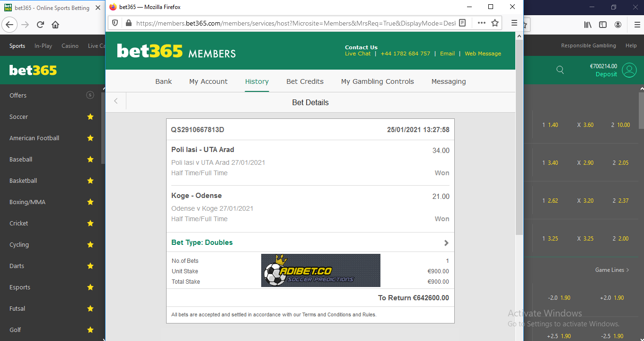Toggle the Basketball favourite star
The width and height of the screenshot is (644, 341).
(x=90, y=180)
